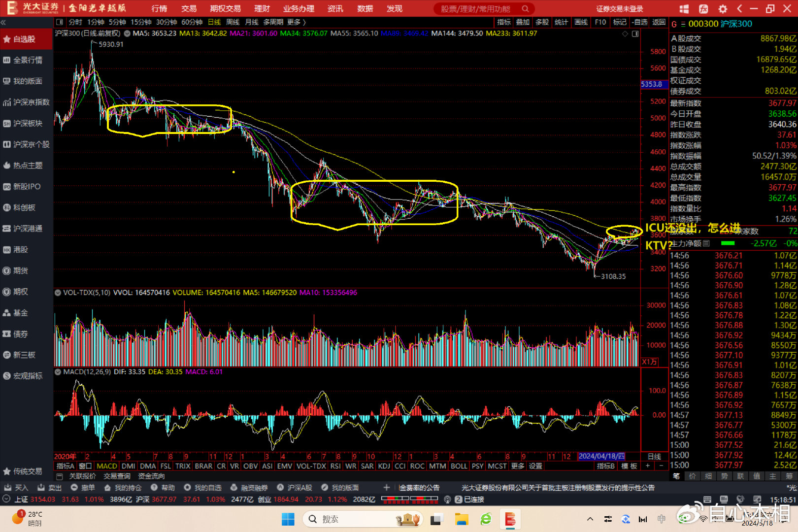Click the 融资融券 margin trading shortcut
The width and height of the screenshot is (798, 532).
point(249,488)
